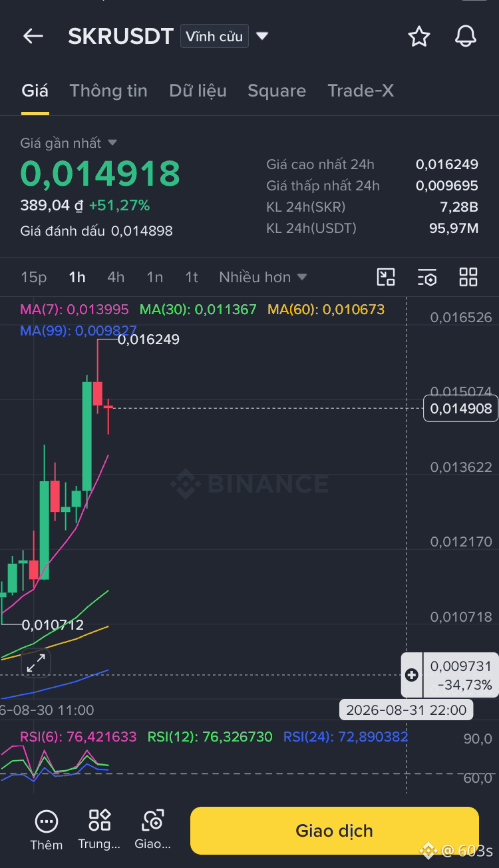Screen dimensions: 499x868
Task: Click the RSI(12) indicator value
Action: [x=210, y=736]
